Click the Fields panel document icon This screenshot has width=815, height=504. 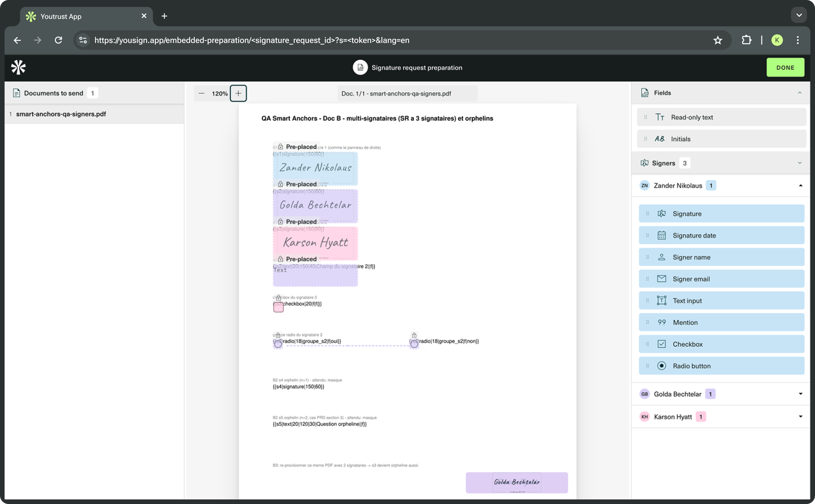tap(645, 93)
